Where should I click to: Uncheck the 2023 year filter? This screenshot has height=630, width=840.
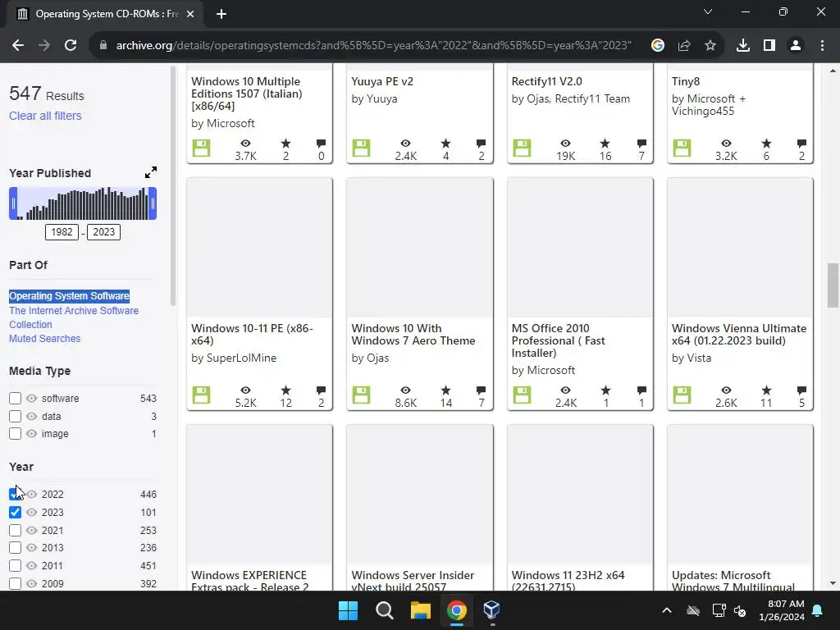pos(15,512)
